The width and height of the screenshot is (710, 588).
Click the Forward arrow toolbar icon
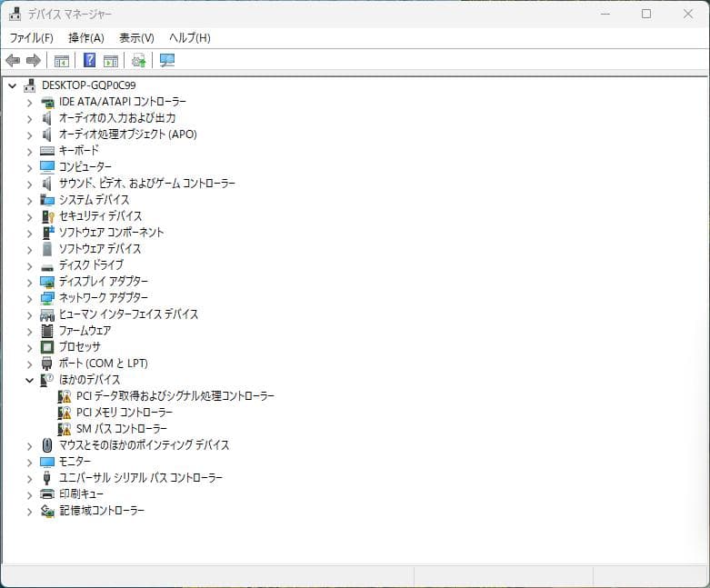34,60
